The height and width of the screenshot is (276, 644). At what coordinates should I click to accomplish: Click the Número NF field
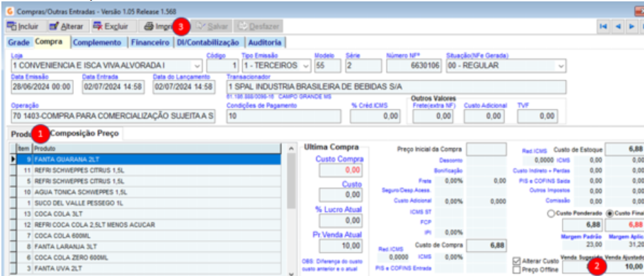[x=414, y=65]
